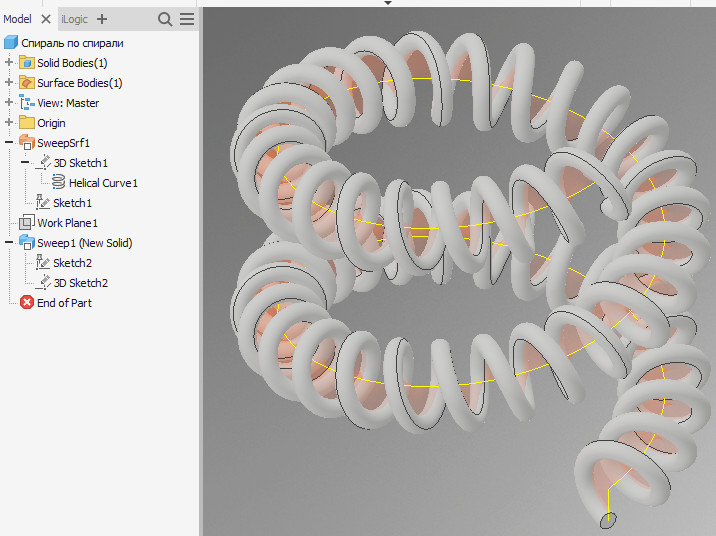Select the Origin label
The height and width of the screenshot is (536, 716).
pos(51,123)
